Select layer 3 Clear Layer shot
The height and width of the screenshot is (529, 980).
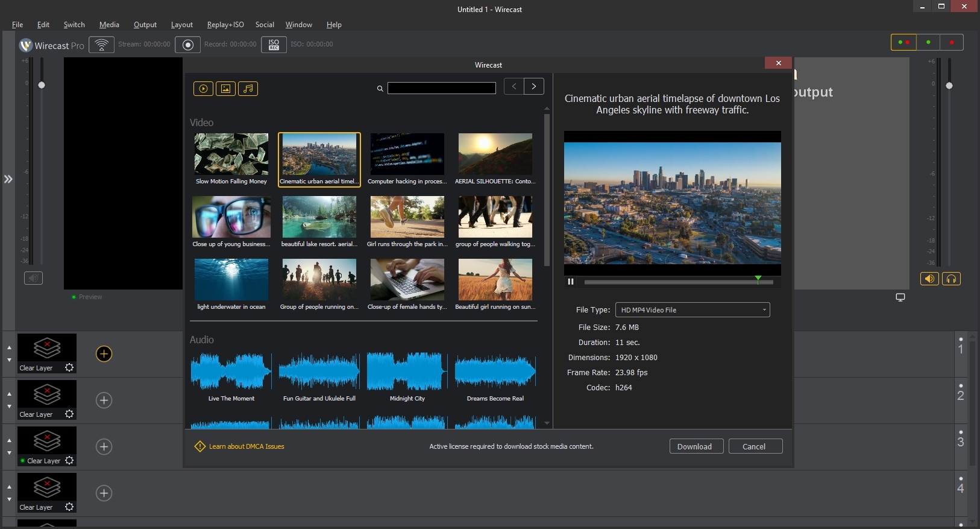coord(47,446)
